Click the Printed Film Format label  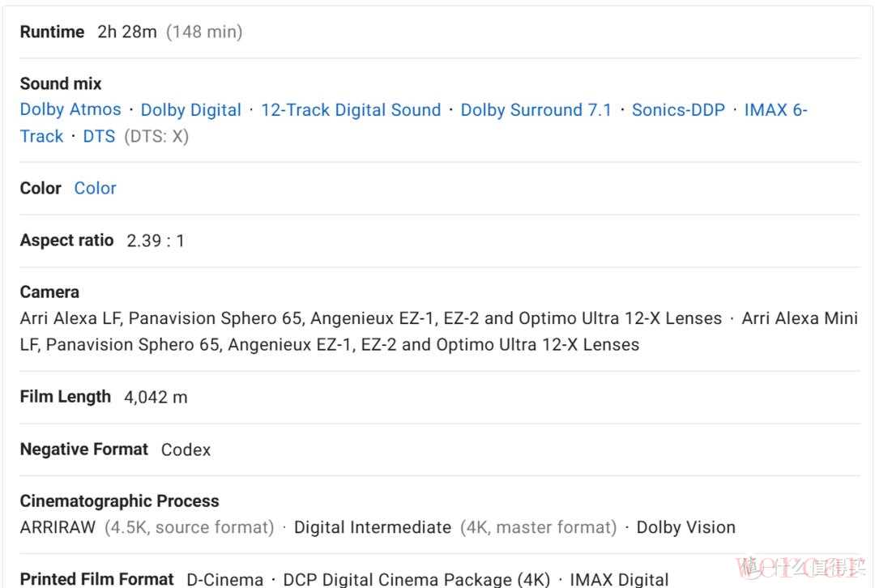click(x=96, y=579)
